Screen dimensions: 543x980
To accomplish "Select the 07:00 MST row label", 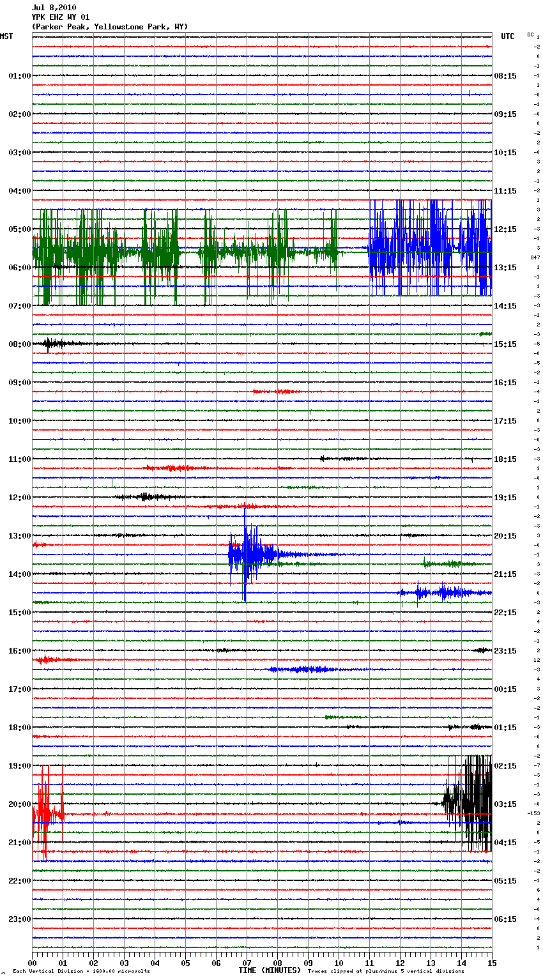I will click(x=20, y=305).
